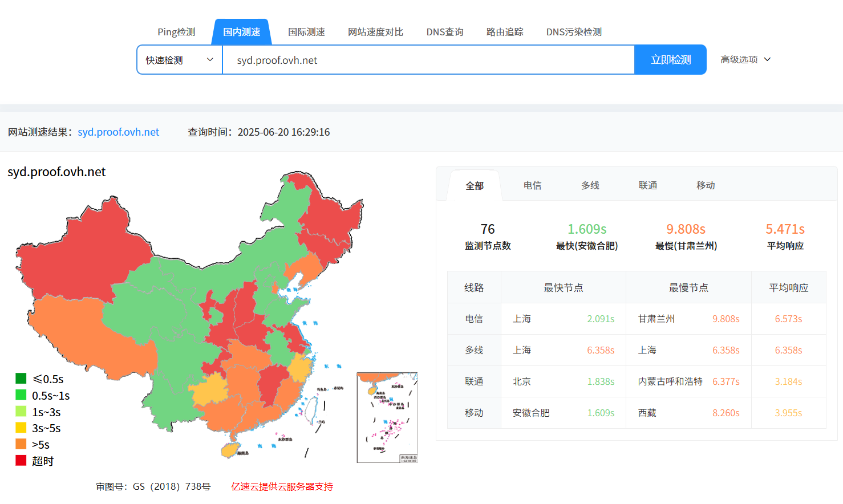Image resolution: width=843 pixels, height=504 pixels.
Task: Click the >5s orange legend swatch
Action: [x=21, y=444]
